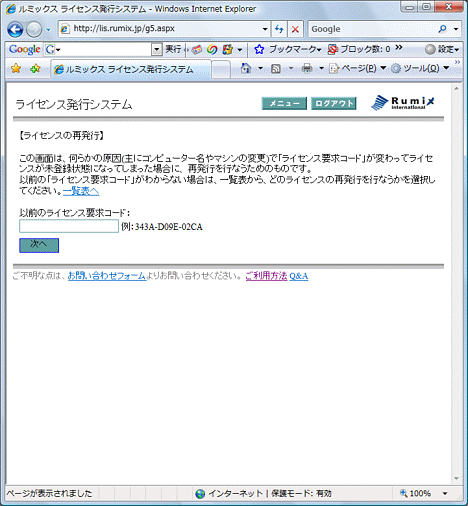Viewport: 468px width, 506px height.
Task: Expand the address bar URL dropdown
Action: 265,29
